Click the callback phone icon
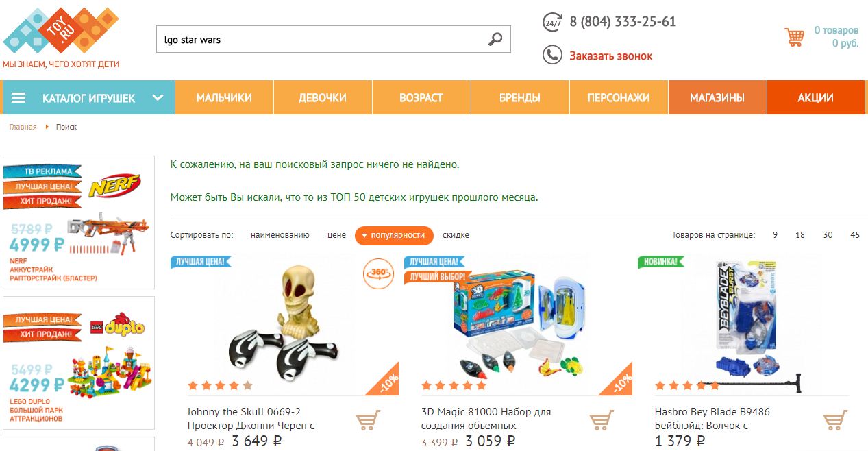868x451 pixels. coord(552,55)
